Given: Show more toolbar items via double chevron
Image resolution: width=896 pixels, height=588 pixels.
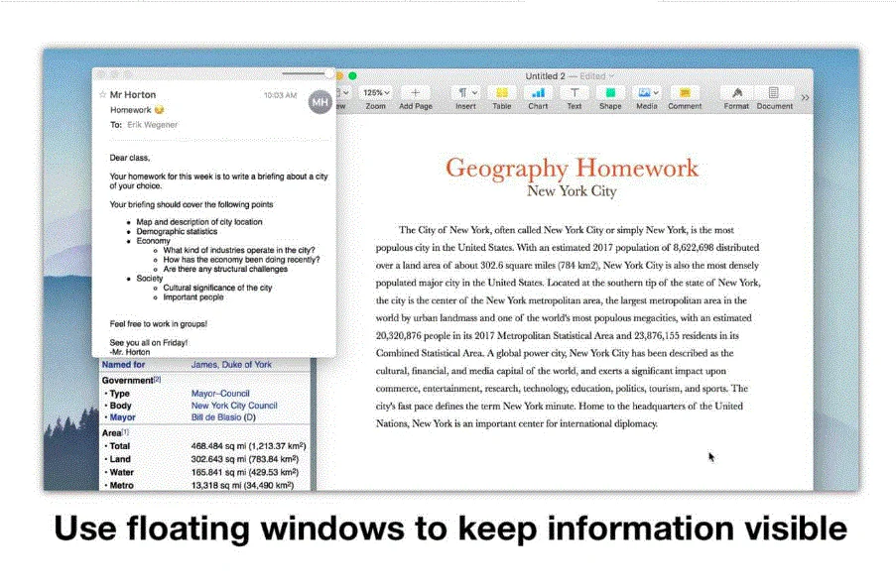Looking at the screenshot, I should click(805, 97).
